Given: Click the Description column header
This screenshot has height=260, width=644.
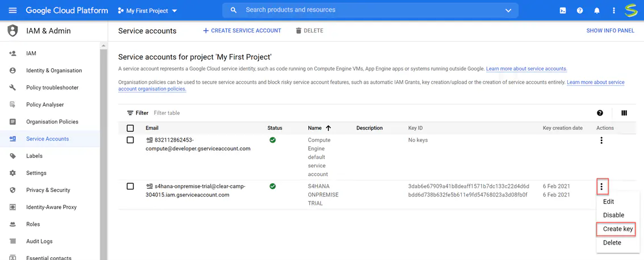Looking at the screenshot, I should click(x=370, y=128).
